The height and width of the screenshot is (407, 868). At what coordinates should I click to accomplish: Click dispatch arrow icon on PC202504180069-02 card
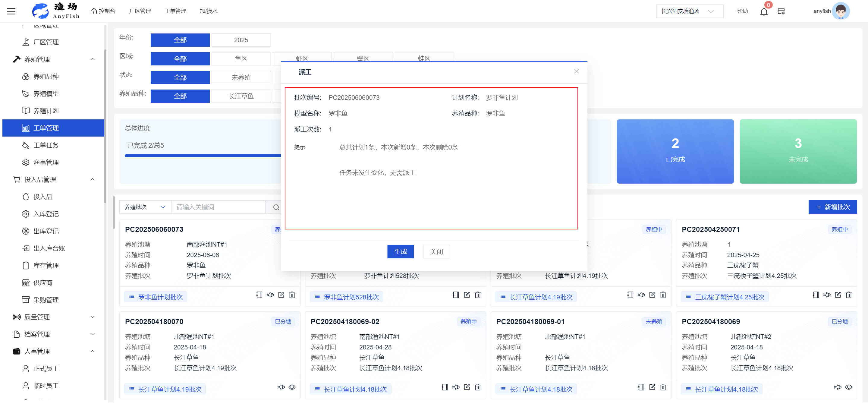(456, 387)
